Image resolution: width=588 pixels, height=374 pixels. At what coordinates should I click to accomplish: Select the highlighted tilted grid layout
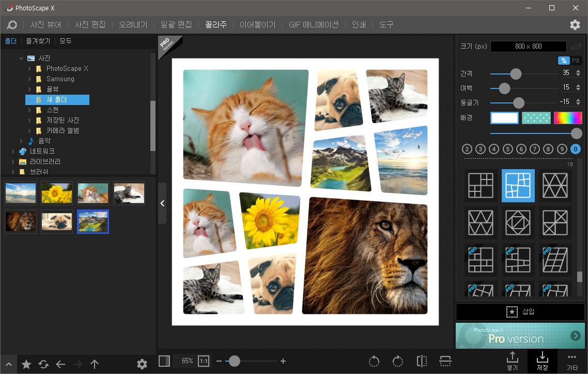[518, 186]
